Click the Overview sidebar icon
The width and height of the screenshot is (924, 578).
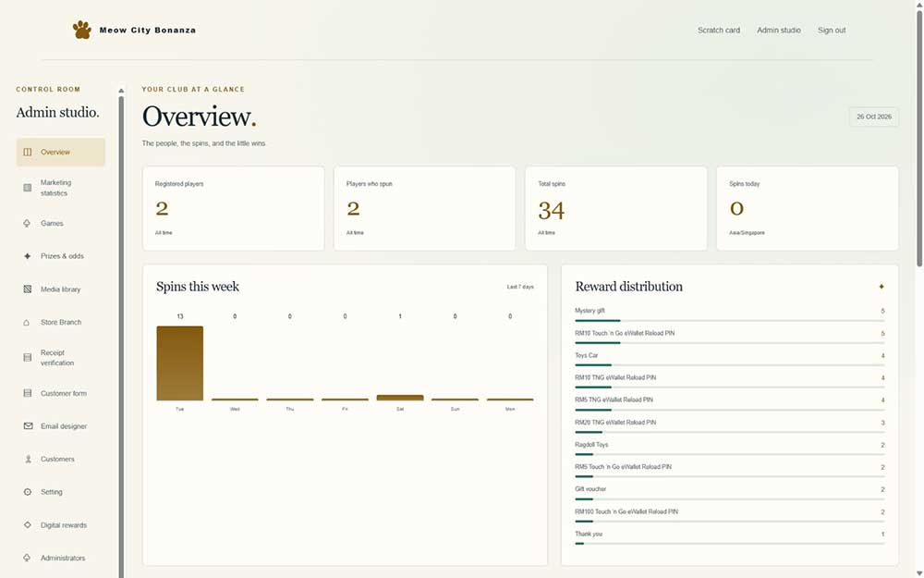click(27, 153)
